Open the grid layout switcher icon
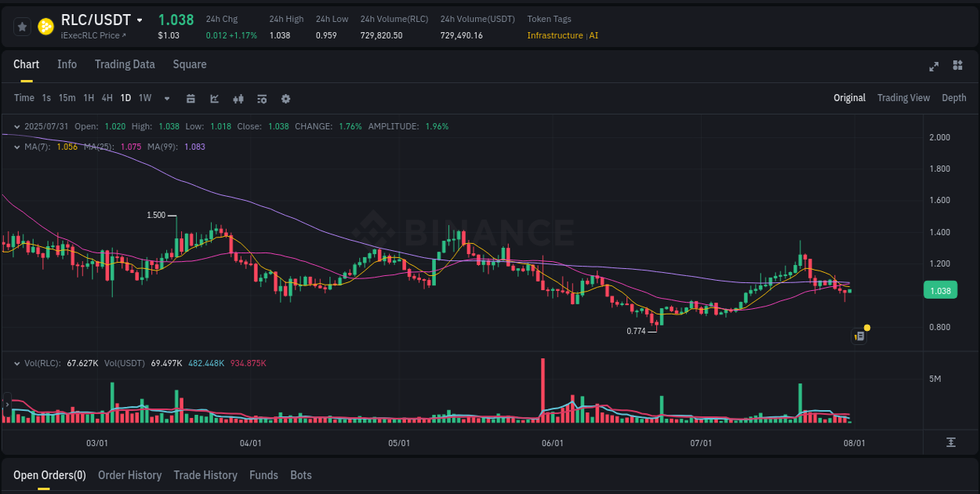 pyautogui.click(x=956, y=67)
